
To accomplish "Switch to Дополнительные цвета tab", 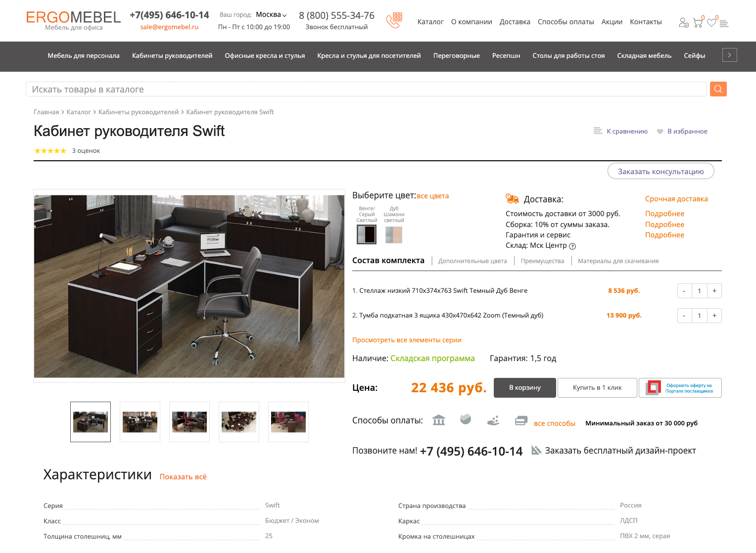I will click(x=472, y=261).
